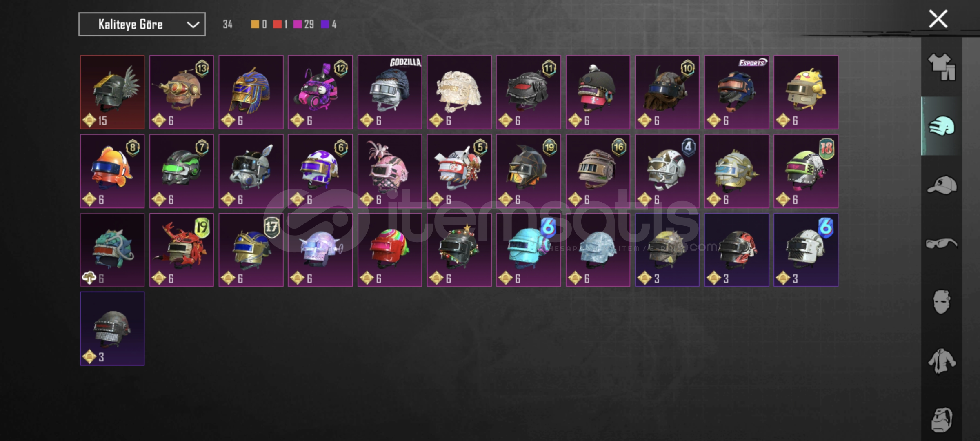980x441 pixels.
Task: Open the face mask category icon
Action: click(942, 302)
